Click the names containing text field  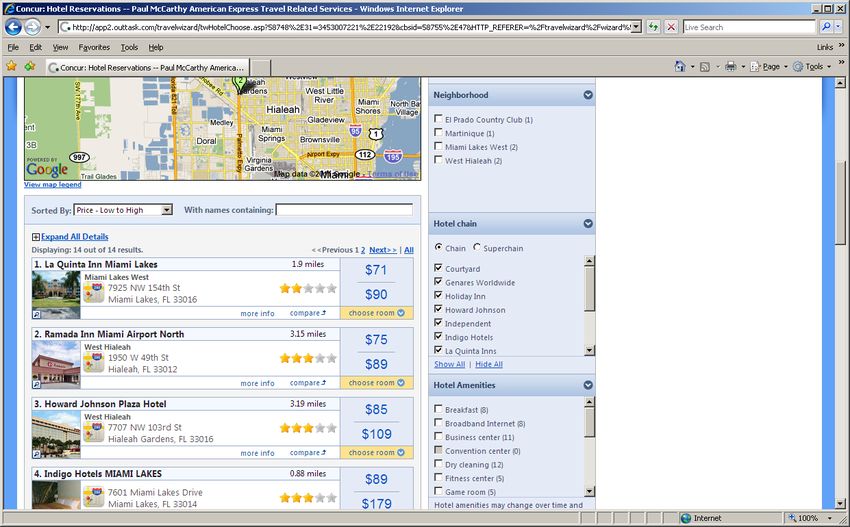344,210
